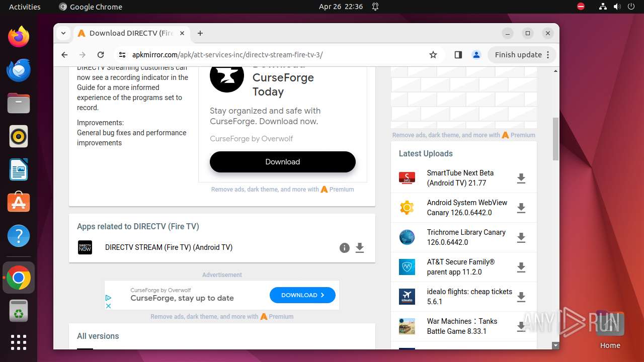The image size is (644, 362).
Task: Open a new browser tab
Action: point(200,33)
